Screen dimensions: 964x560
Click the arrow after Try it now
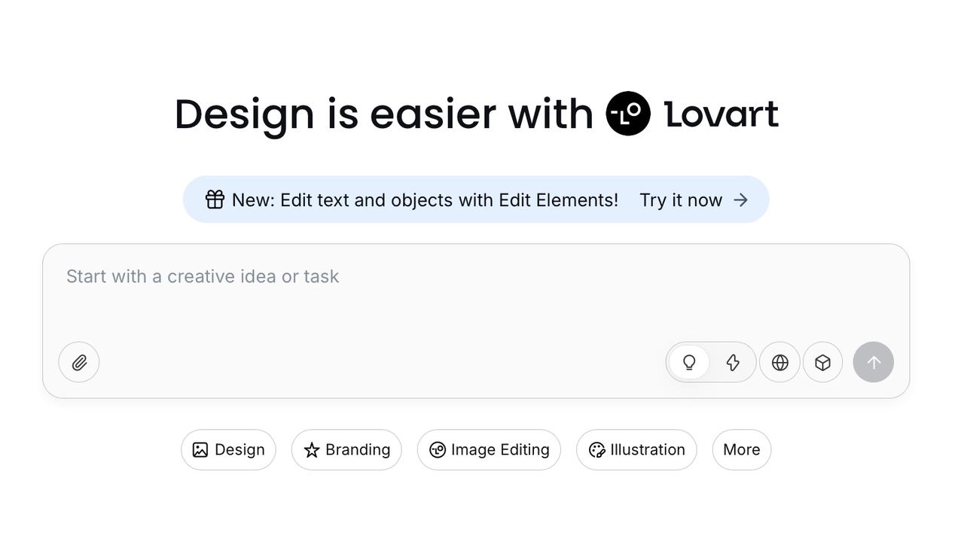(x=741, y=199)
